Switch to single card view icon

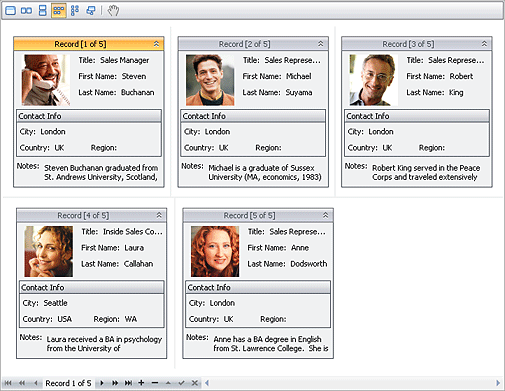click(10, 11)
